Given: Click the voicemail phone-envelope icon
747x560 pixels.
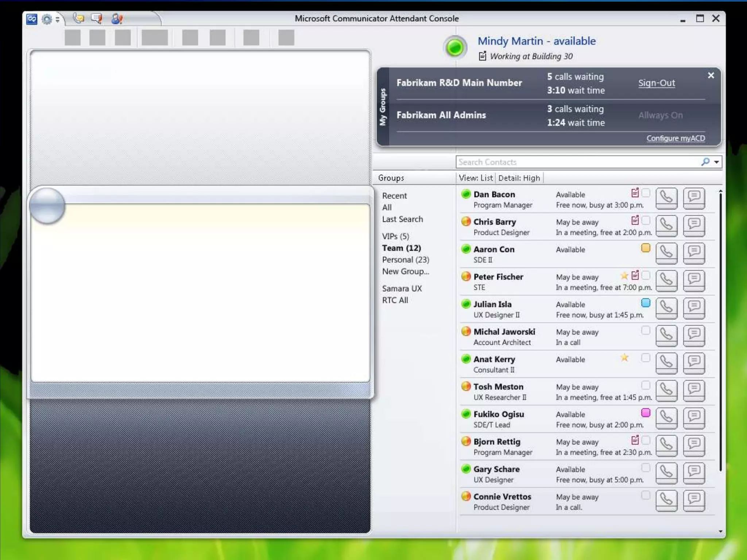Looking at the screenshot, I should pos(78,18).
